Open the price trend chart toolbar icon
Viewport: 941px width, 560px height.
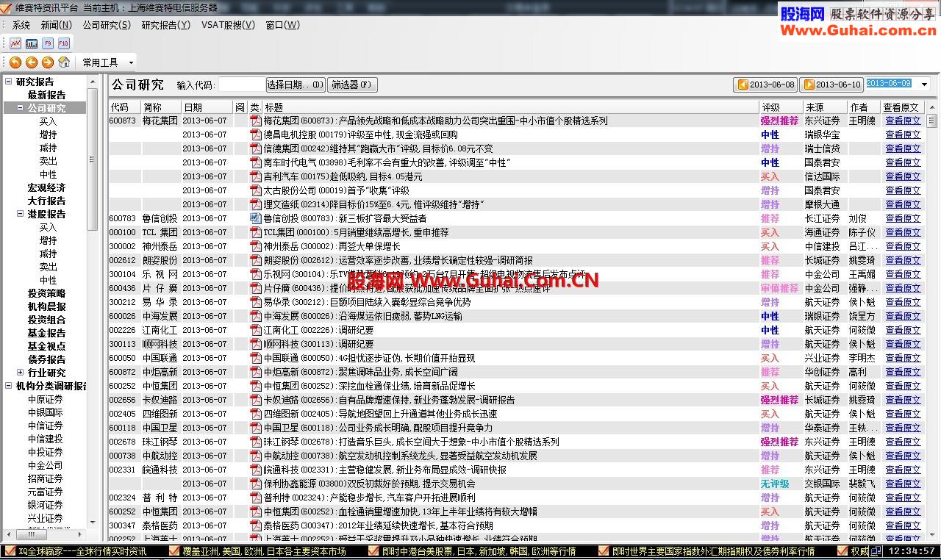pos(15,43)
